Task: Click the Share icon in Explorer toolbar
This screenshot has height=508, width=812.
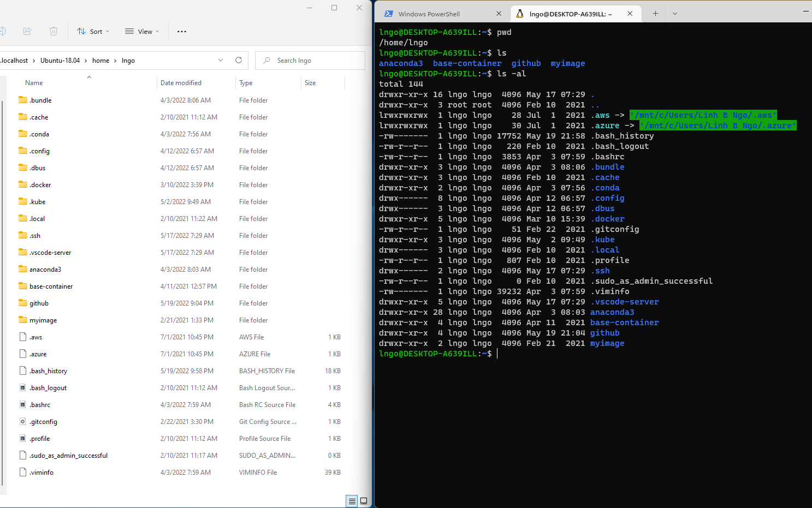Action: point(27,31)
